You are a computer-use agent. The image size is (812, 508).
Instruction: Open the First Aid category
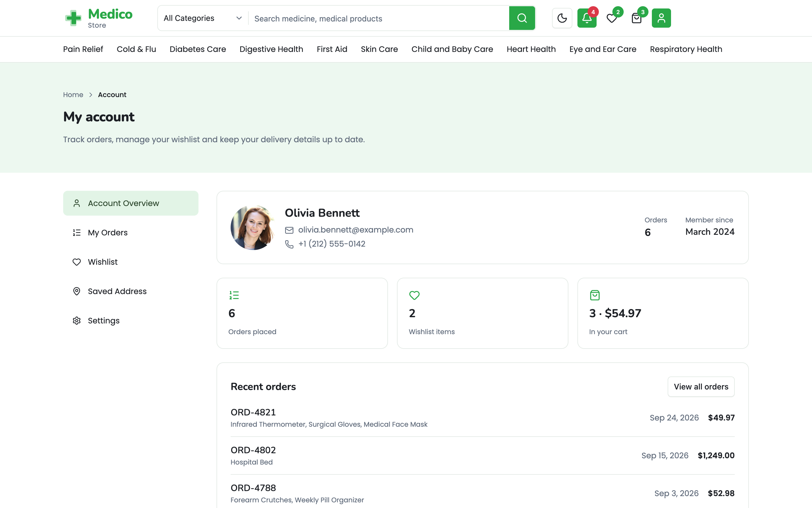coord(332,49)
